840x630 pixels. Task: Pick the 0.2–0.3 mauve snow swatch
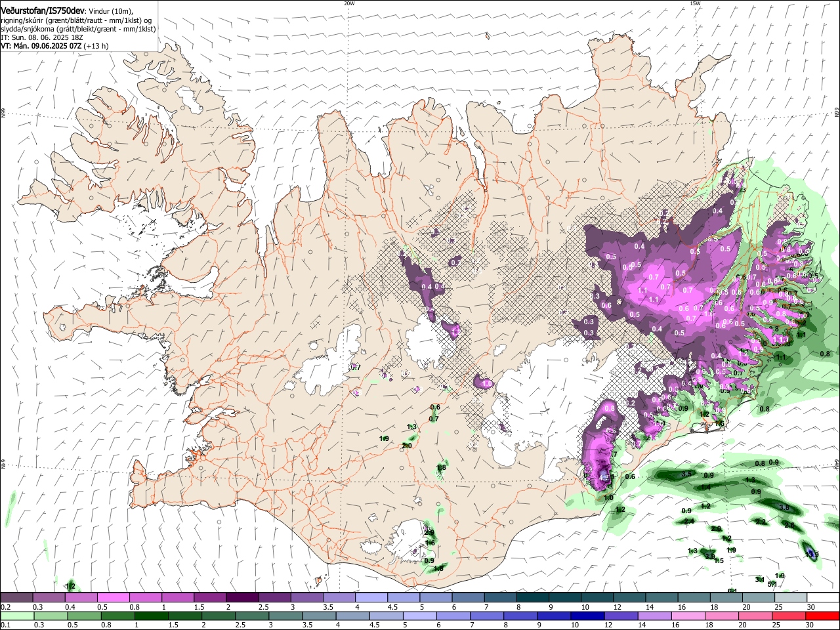pyautogui.click(x=16, y=597)
